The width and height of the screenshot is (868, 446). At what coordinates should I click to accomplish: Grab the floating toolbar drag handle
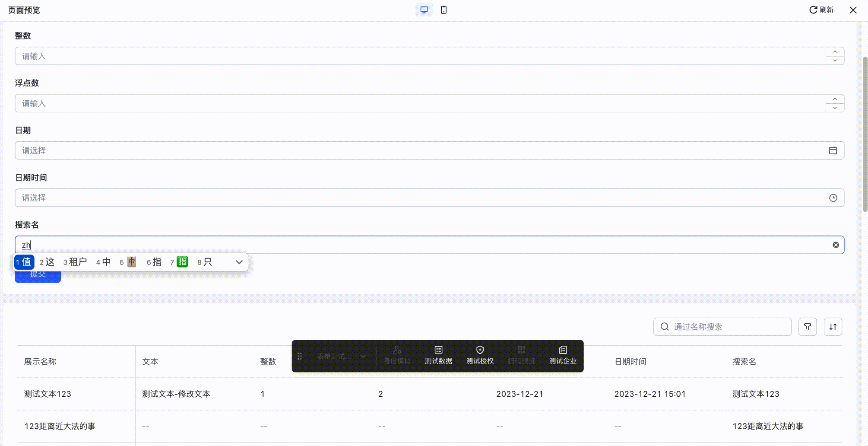pos(300,356)
